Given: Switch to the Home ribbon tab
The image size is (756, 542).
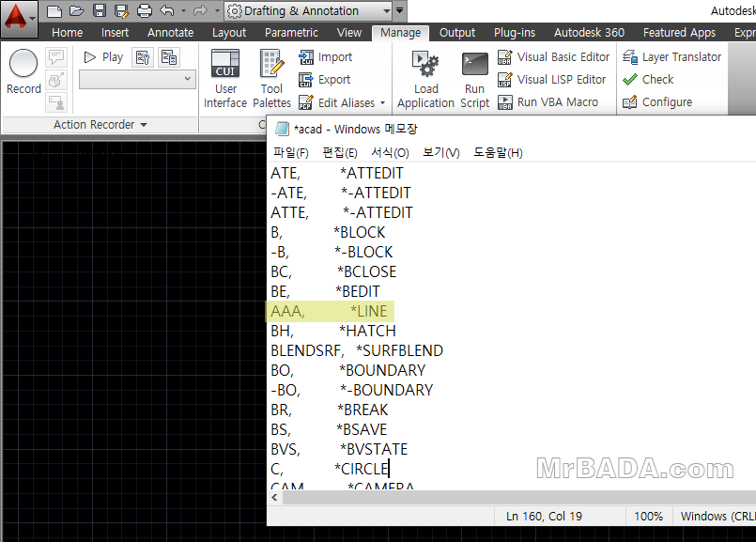Looking at the screenshot, I should click(68, 33).
